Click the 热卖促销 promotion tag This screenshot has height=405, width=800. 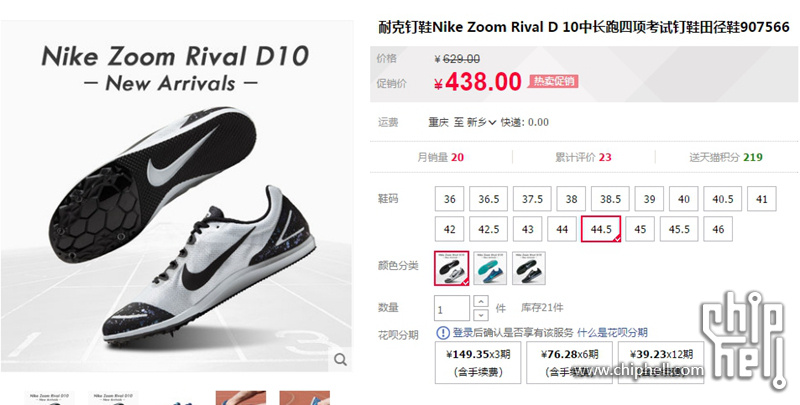coord(553,81)
